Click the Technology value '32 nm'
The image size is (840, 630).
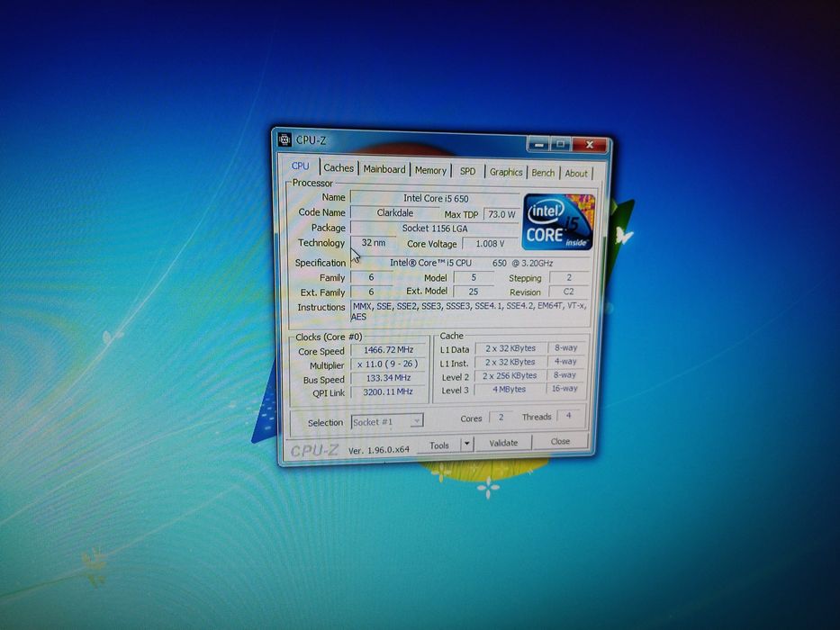[x=374, y=243]
